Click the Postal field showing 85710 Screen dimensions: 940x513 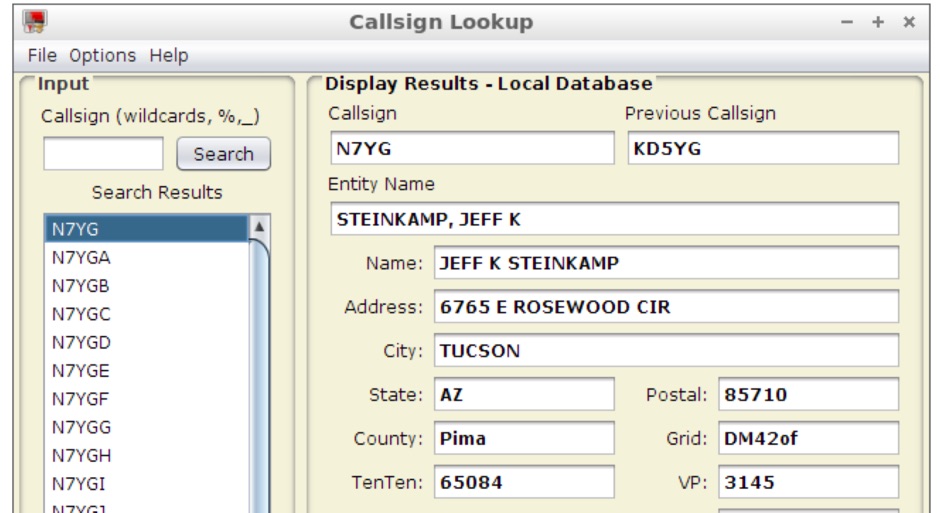[809, 394]
